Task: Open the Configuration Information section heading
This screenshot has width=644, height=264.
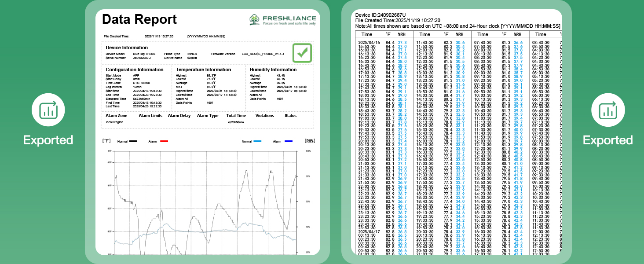Action: click(x=135, y=70)
